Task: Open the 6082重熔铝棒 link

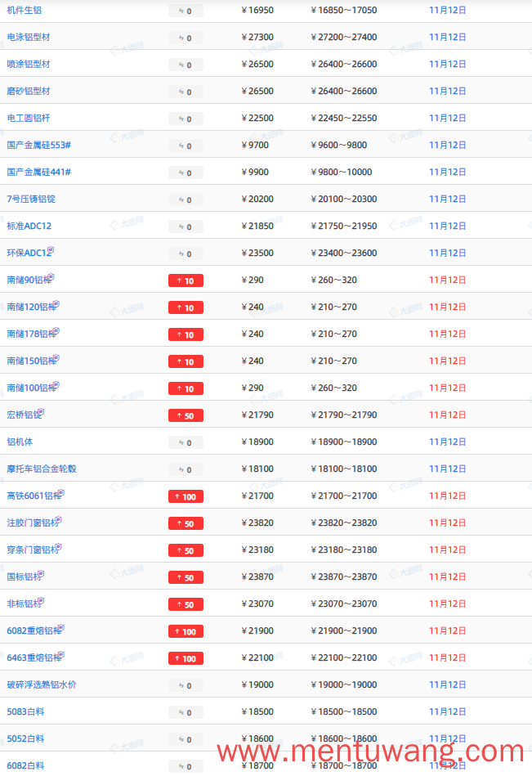Action: pyautogui.click(x=33, y=630)
